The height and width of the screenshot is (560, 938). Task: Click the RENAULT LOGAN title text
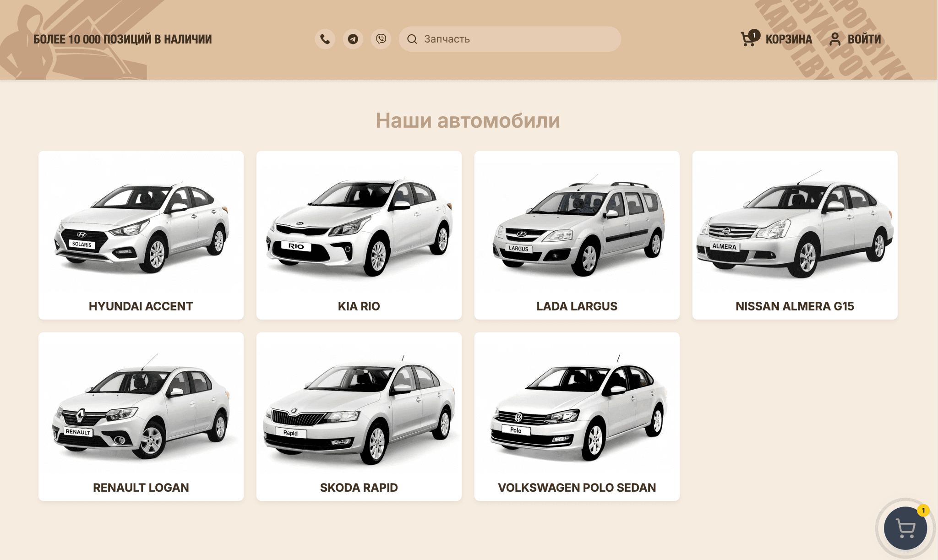click(141, 487)
